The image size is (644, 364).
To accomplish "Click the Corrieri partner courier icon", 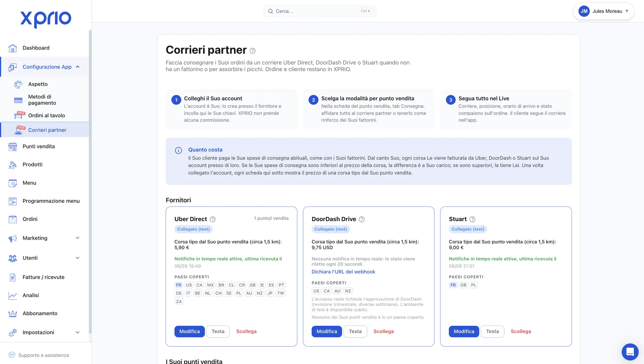I will point(18,130).
